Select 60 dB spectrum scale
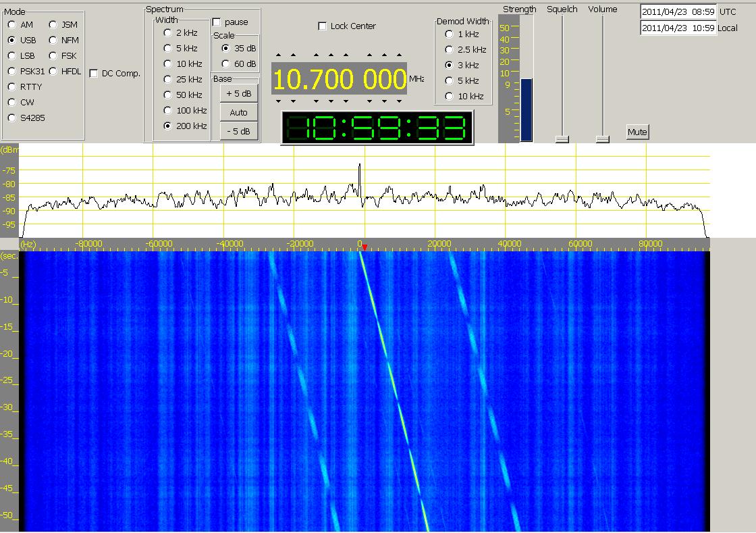Screen dimensions: 756x533 [x=225, y=64]
